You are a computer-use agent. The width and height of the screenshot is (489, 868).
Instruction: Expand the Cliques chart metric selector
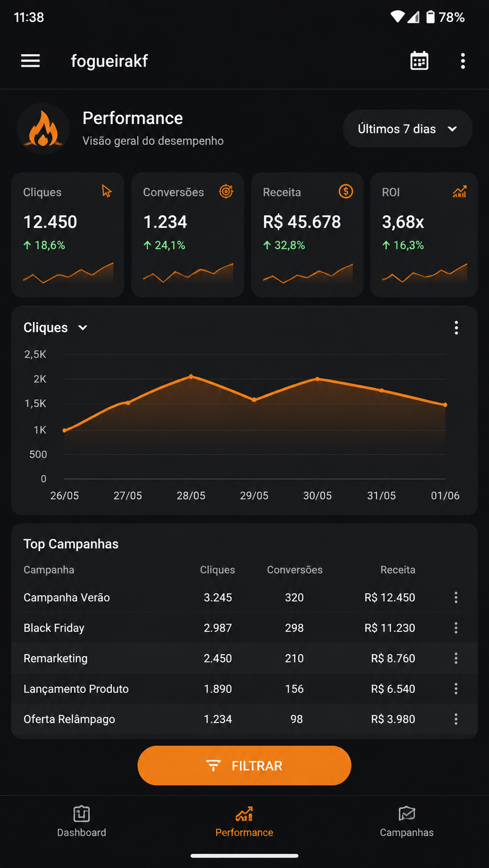56,328
